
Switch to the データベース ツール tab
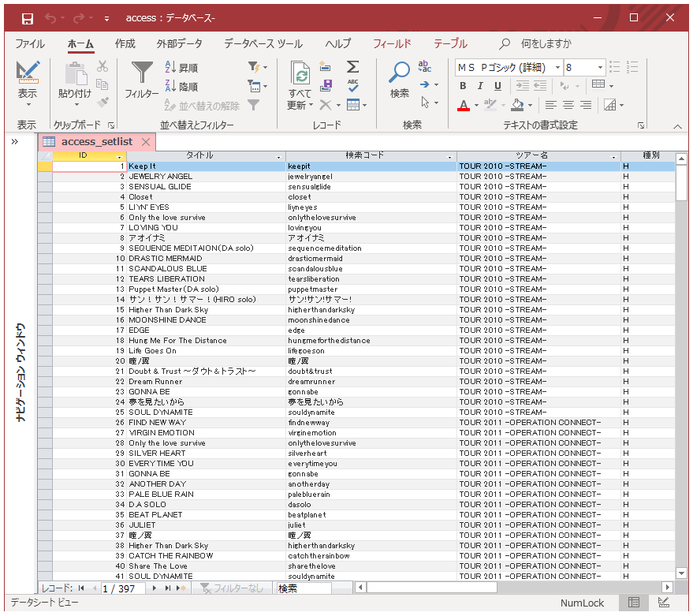(x=263, y=44)
